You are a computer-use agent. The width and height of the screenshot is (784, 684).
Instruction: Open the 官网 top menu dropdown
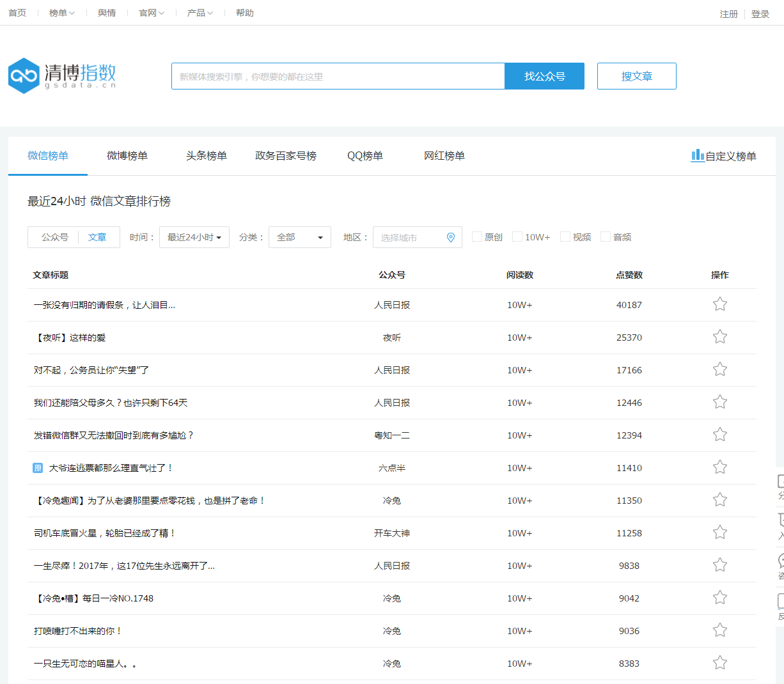[x=152, y=13]
